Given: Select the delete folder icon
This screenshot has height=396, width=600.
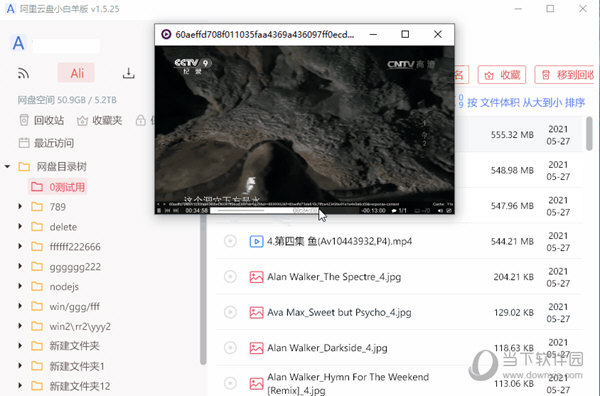Looking at the screenshot, I should [37, 227].
